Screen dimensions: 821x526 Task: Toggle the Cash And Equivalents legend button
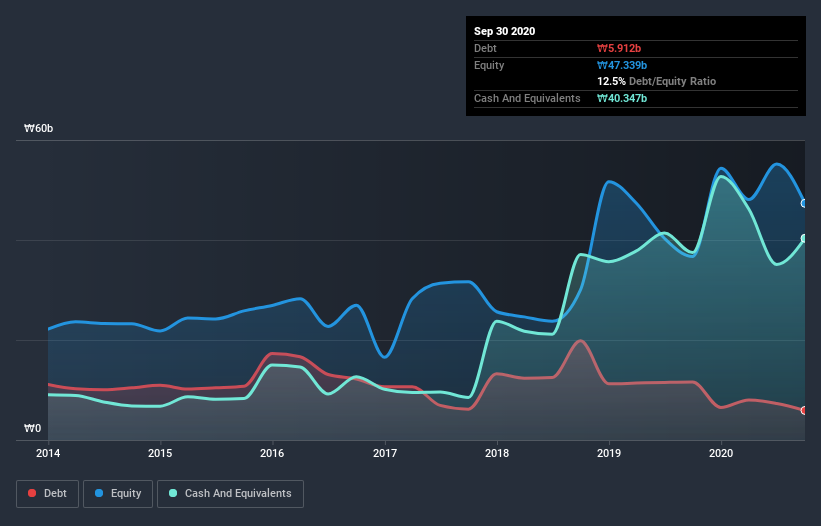pos(230,494)
